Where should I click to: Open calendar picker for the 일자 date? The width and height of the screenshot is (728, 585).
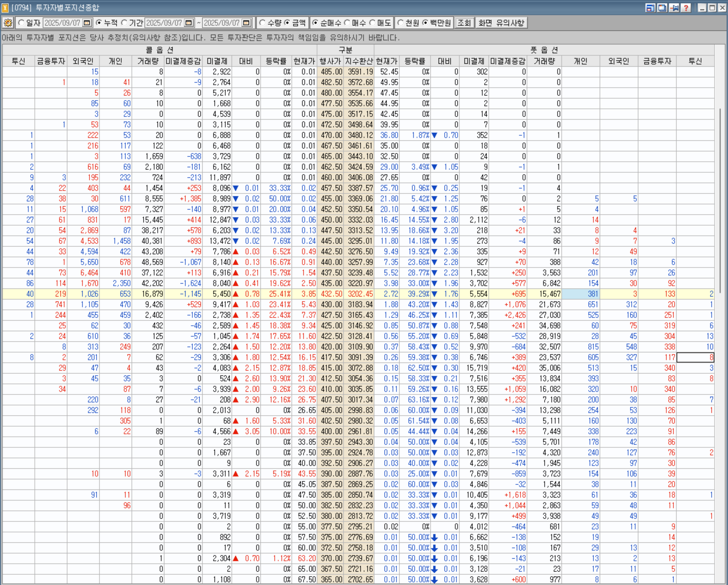pos(87,23)
